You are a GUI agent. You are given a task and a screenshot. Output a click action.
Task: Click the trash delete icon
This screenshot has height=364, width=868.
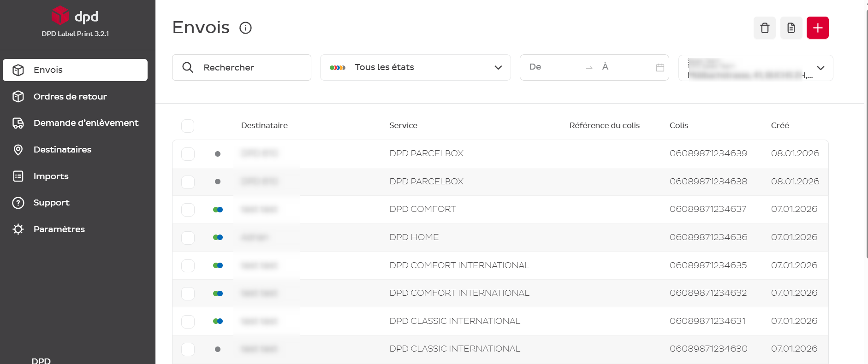[764, 28]
